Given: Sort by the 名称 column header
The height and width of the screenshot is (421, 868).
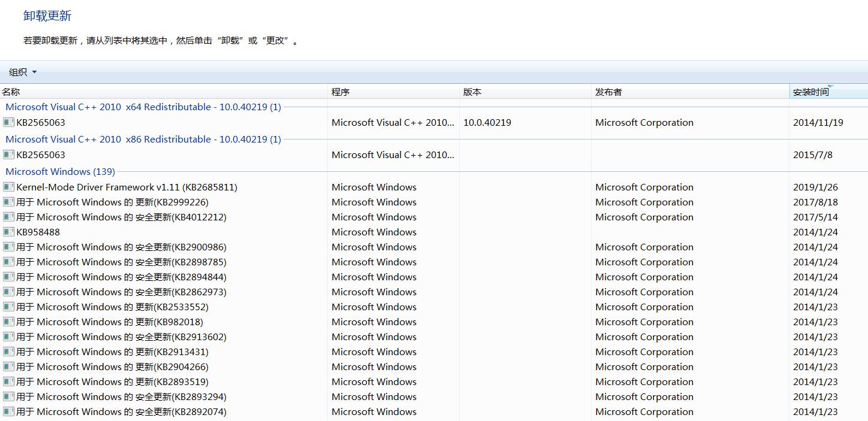Looking at the screenshot, I should pyautogui.click(x=164, y=92).
